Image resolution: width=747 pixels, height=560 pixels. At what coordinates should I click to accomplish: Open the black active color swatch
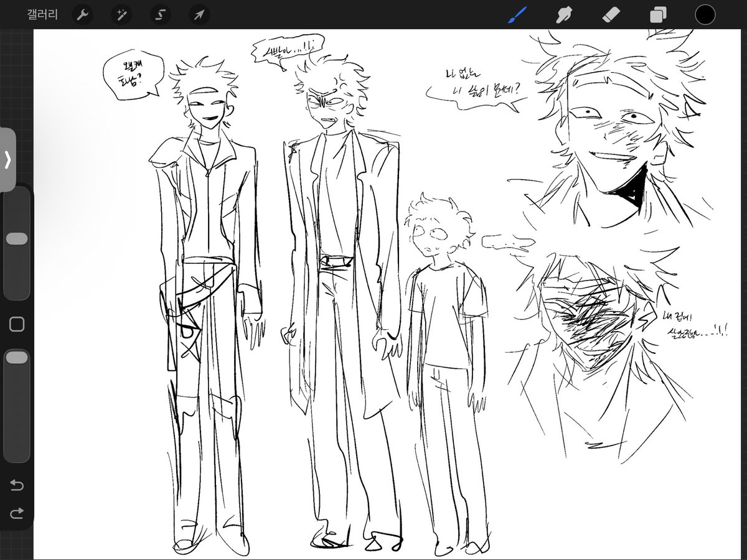tap(705, 14)
